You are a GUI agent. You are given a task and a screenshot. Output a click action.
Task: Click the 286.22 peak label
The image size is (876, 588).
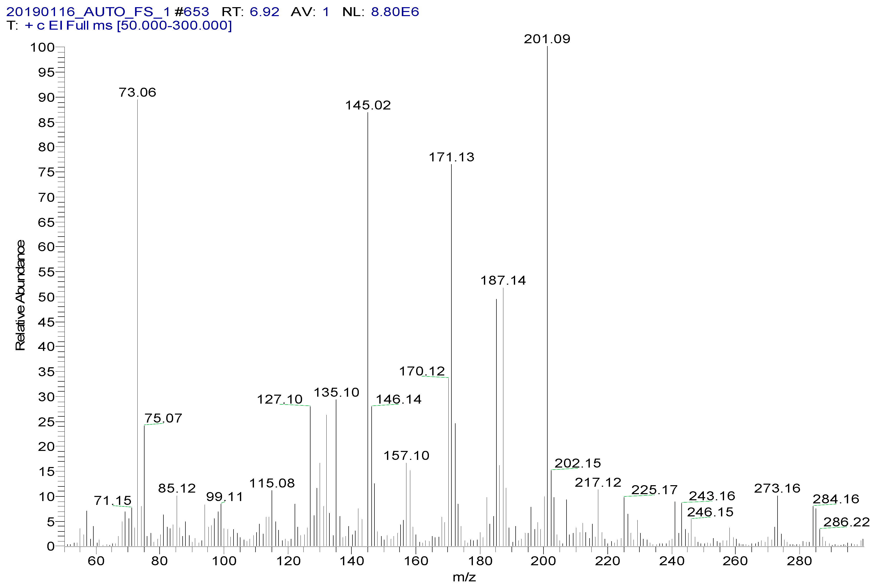point(846,522)
